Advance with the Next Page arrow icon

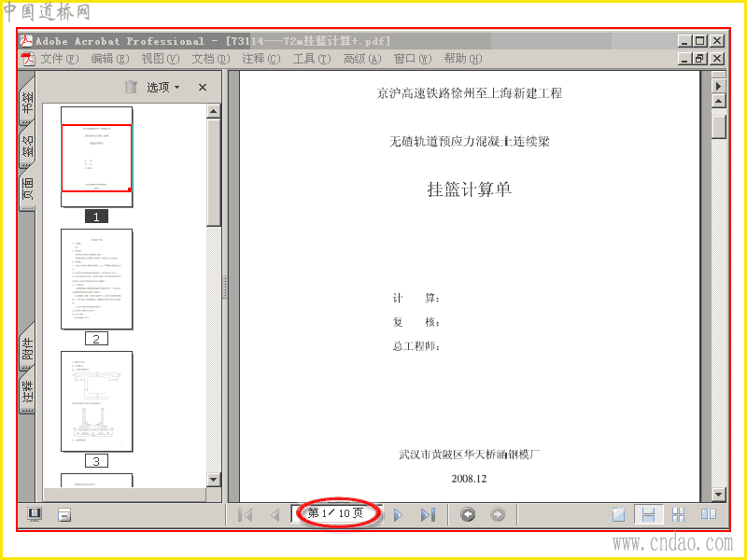(x=399, y=515)
